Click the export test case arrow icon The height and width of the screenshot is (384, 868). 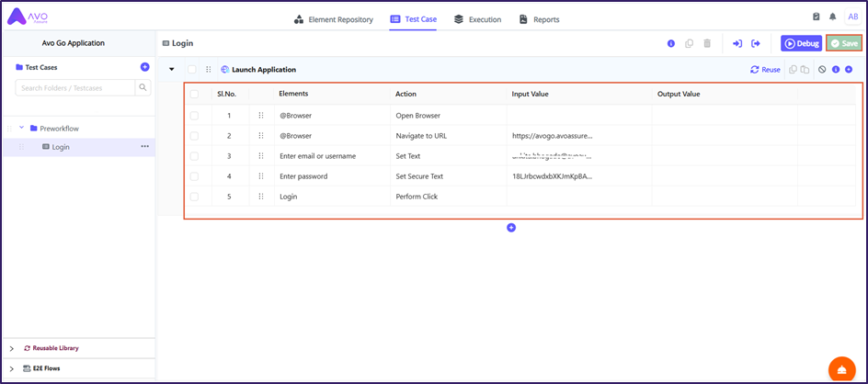click(756, 43)
